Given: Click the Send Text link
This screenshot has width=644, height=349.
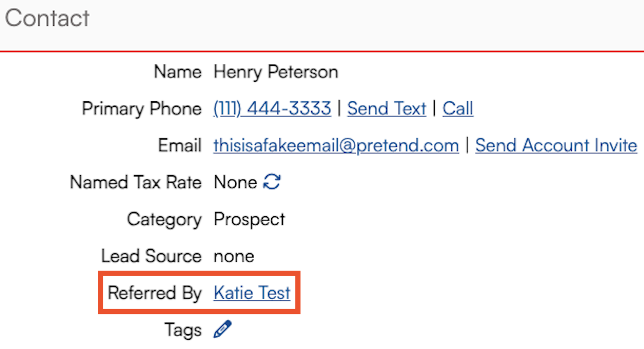Looking at the screenshot, I should pyautogui.click(x=386, y=108).
